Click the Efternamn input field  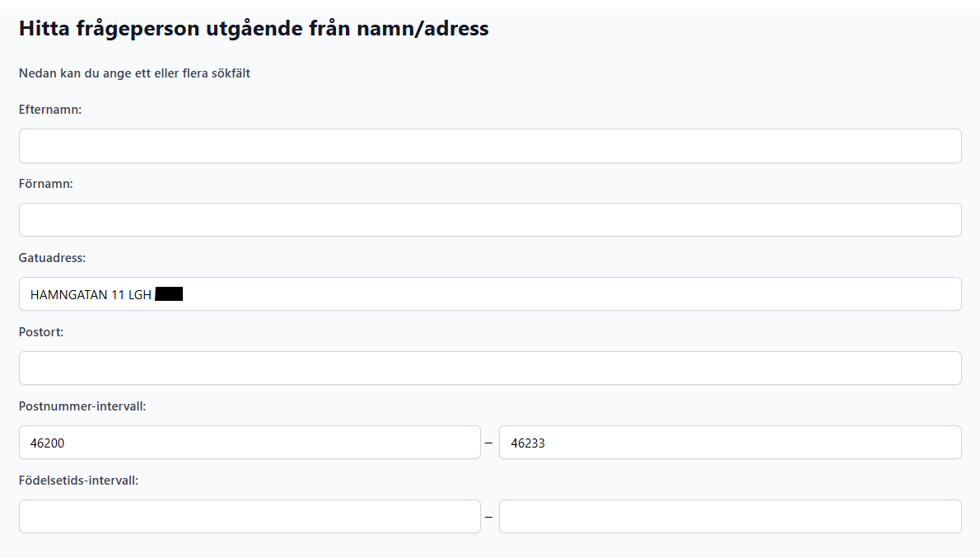[490, 146]
